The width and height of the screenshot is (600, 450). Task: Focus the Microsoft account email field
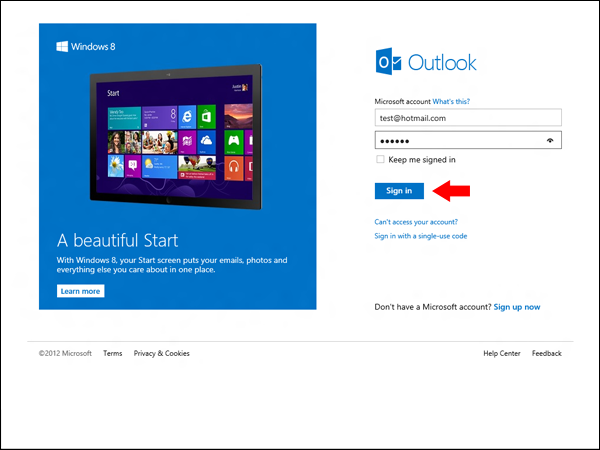[x=468, y=118]
